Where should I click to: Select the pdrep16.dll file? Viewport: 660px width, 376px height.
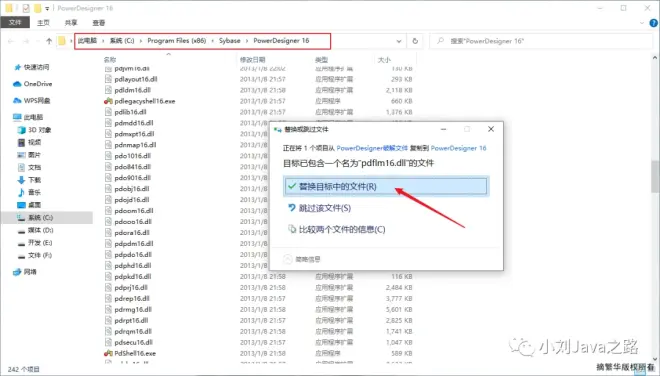[132, 299]
